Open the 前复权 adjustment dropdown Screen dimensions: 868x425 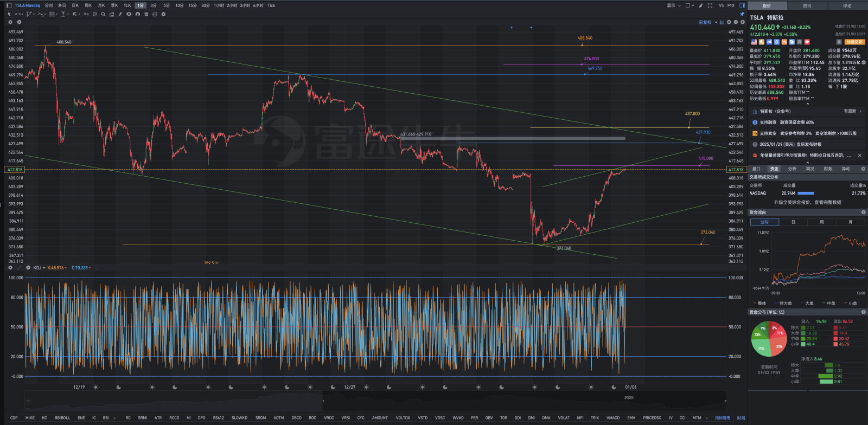click(x=708, y=22)
